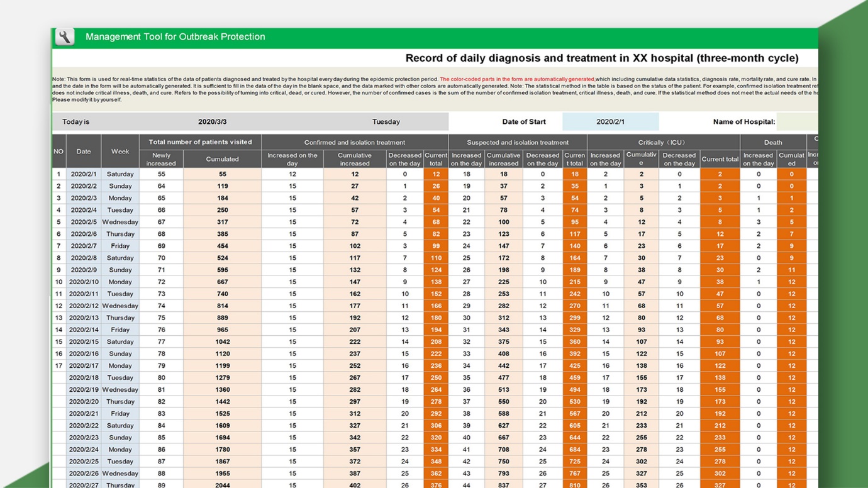Click the Confirmed and isolation treatment header
This screenshot has height=488, width=868.
354,143
